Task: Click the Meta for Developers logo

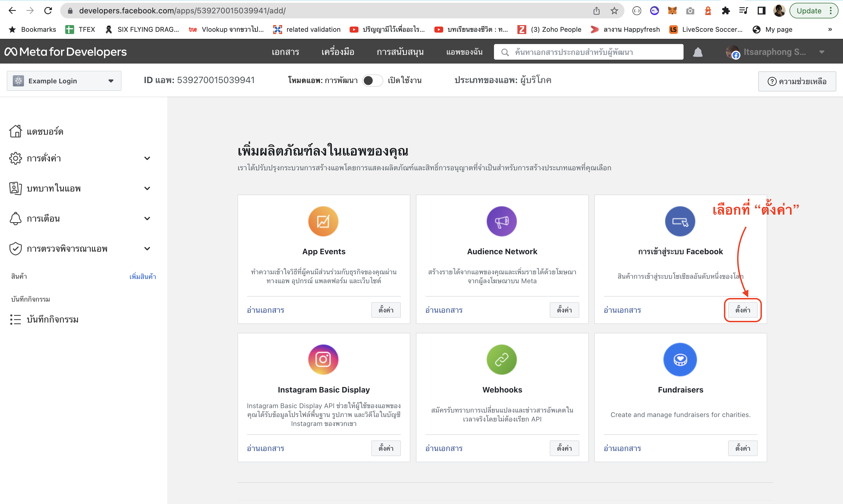Action: click(x=65, y=52)
